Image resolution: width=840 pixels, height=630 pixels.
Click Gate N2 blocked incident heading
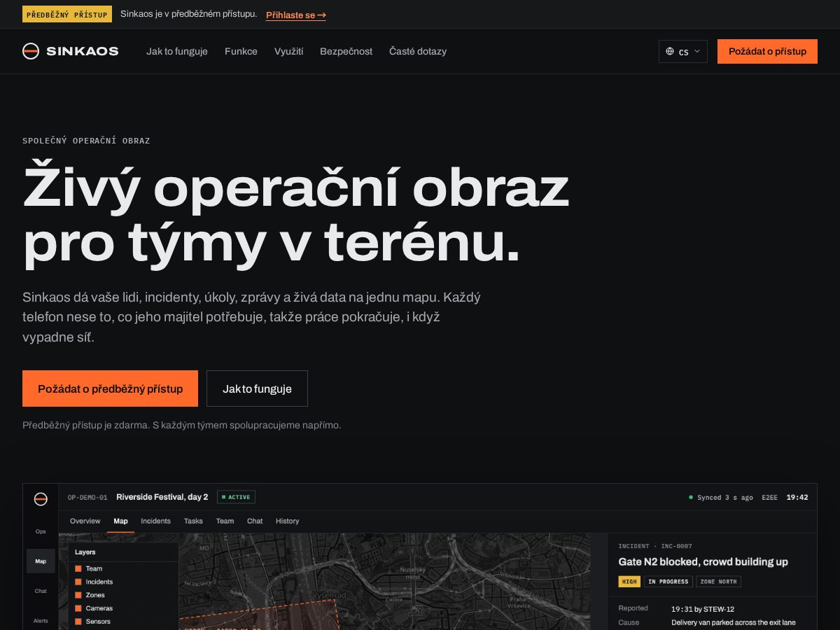[x=703, y=561]
